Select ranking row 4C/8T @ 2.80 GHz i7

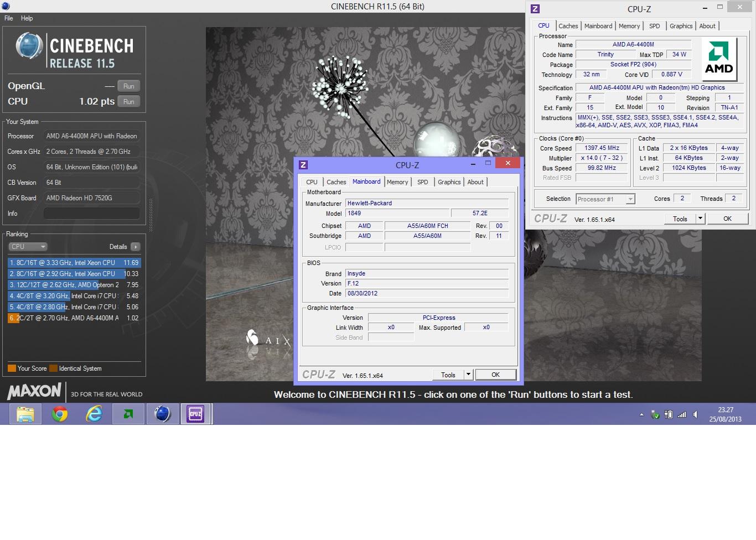coord(74,307)
